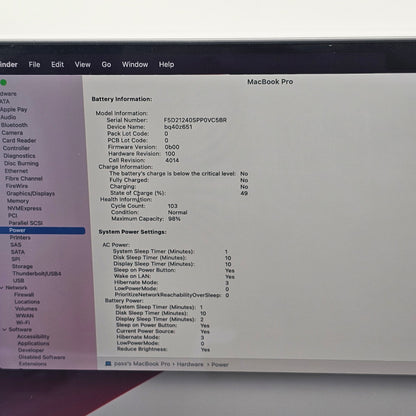Image resolution: width=416 pixels, height=416 pixels.
Task: Select USB in sidebar
Action: [x=18, y=281]
